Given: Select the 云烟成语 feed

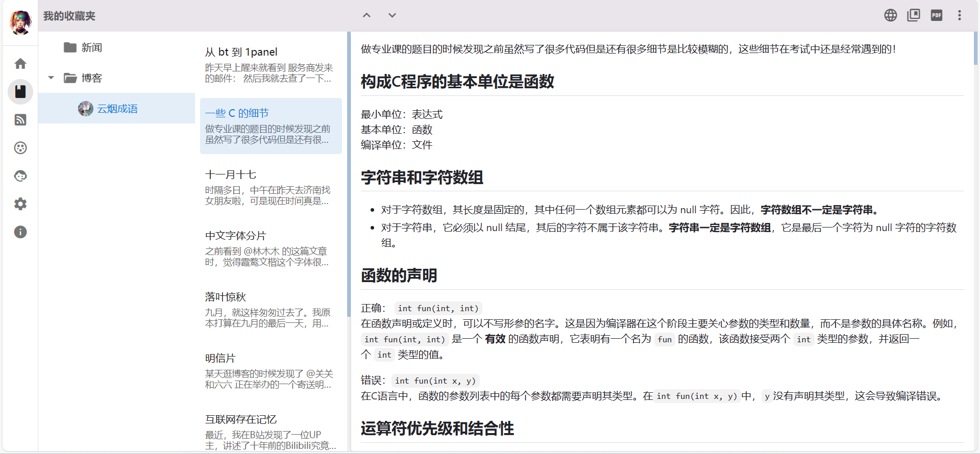Looking at the screenshot, I should pyautogui.click(x=117, y=109).
